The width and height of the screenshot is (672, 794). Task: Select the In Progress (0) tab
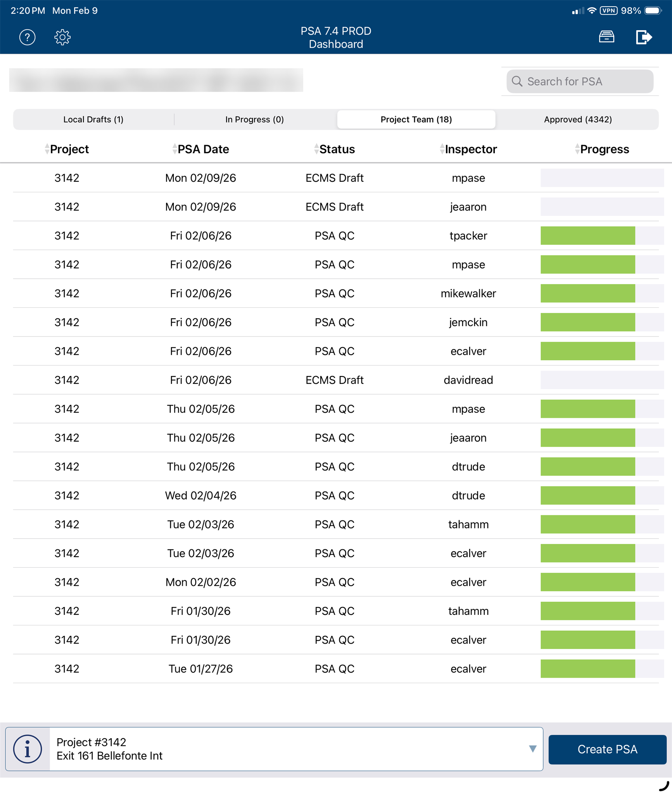pos(255,119)
